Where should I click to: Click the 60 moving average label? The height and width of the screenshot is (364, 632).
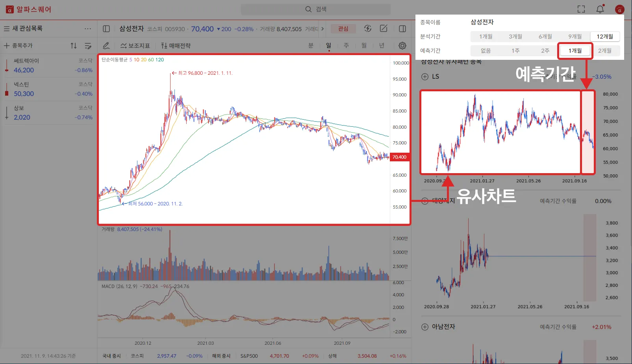pos(151,60)
